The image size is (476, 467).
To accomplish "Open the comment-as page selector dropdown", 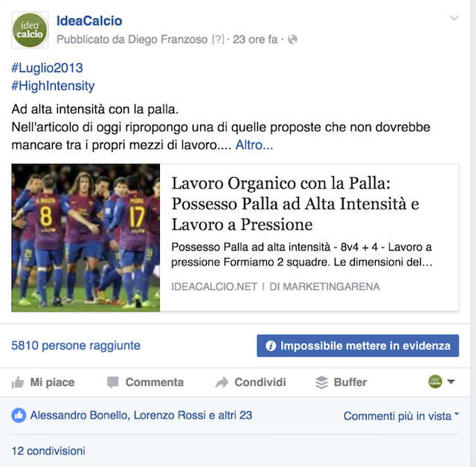I will coord(442,381).
